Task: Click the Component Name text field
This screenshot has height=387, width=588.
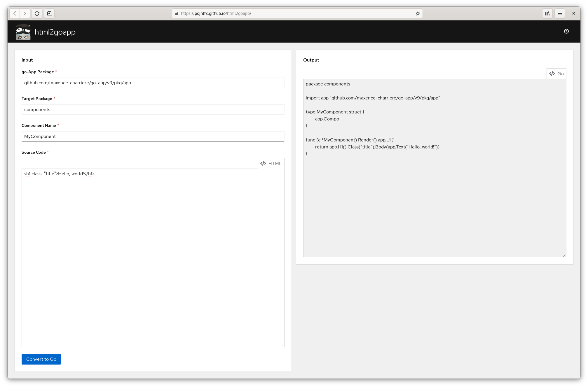Action: 153,136
